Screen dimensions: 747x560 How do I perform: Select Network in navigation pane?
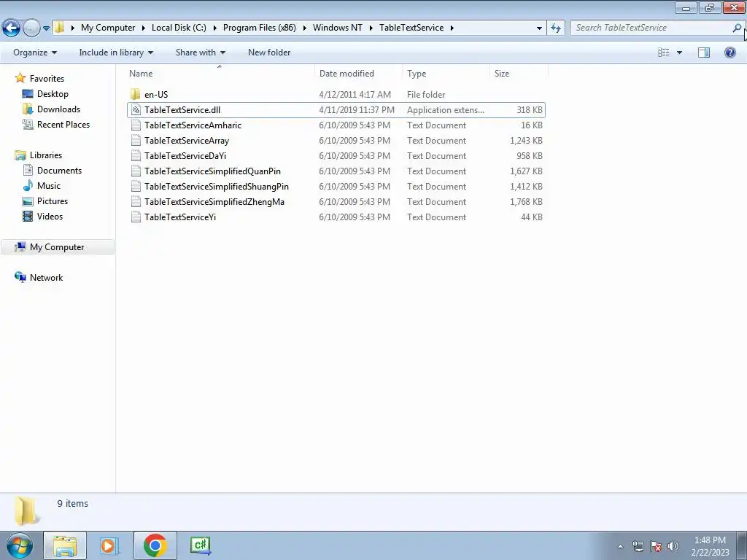click(46, 278)
